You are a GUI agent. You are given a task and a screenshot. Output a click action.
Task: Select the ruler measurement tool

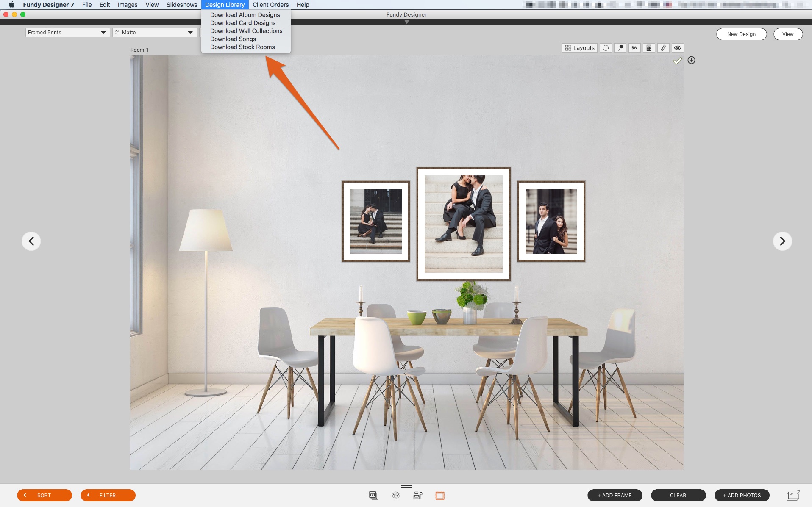(663, 48)
